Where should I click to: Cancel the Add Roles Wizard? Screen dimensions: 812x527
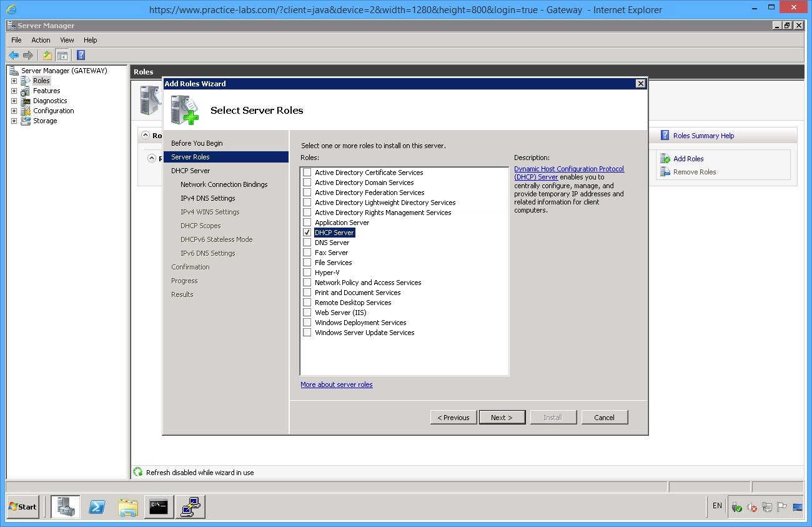604,418
